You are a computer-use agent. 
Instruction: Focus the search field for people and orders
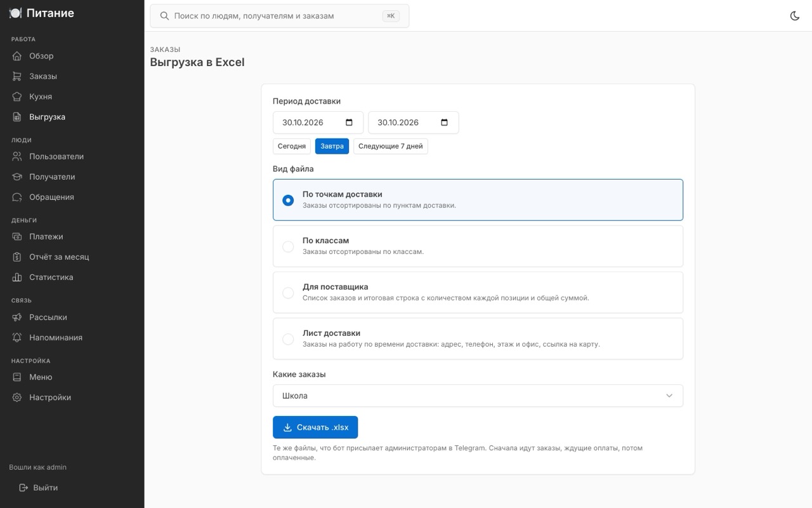279,16
